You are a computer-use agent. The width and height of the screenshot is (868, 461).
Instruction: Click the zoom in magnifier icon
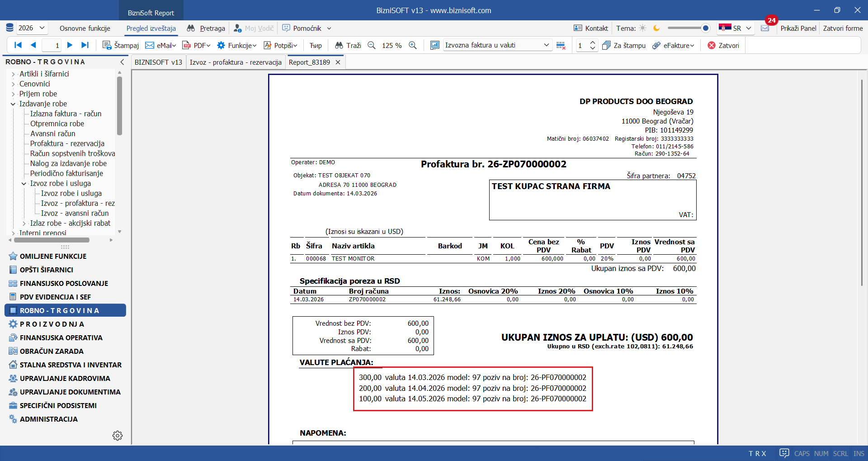pyautogui.click(x=413, y=45)
